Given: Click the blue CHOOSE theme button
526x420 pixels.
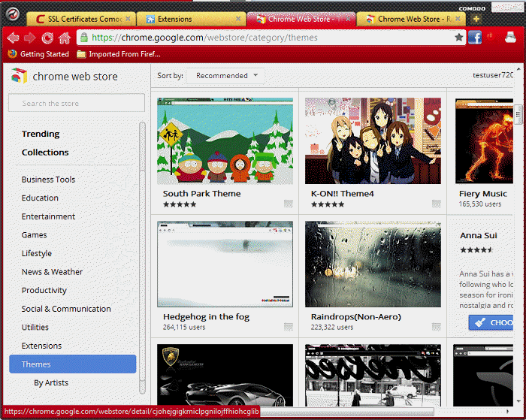Looking at the screenshot, I should point(491,322).
